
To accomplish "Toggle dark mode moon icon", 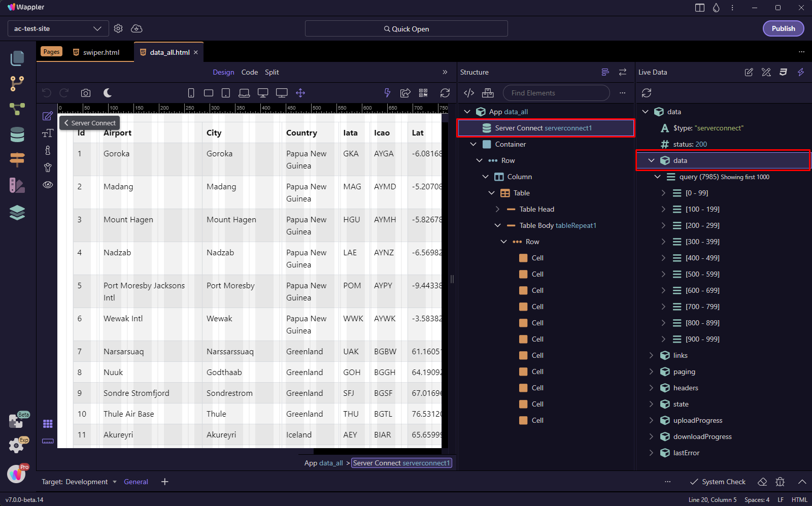I will point(108,93).
